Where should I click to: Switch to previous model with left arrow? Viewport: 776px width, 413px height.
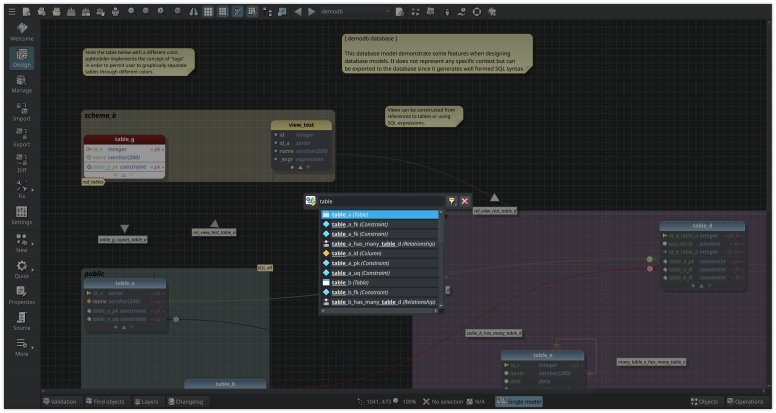[x=297, y=11]
